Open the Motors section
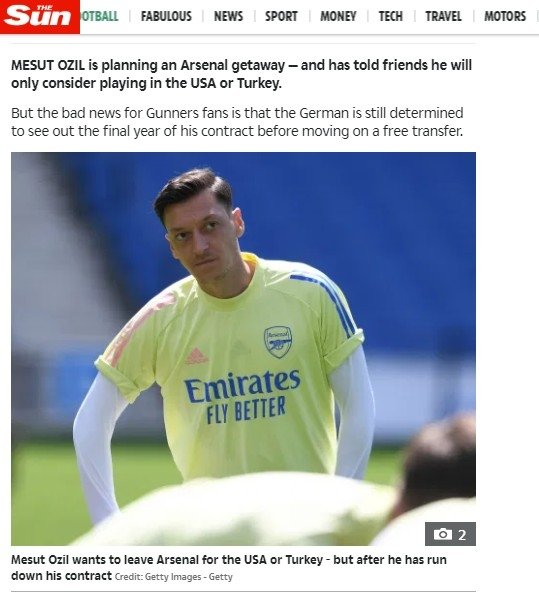 [505, 16]
